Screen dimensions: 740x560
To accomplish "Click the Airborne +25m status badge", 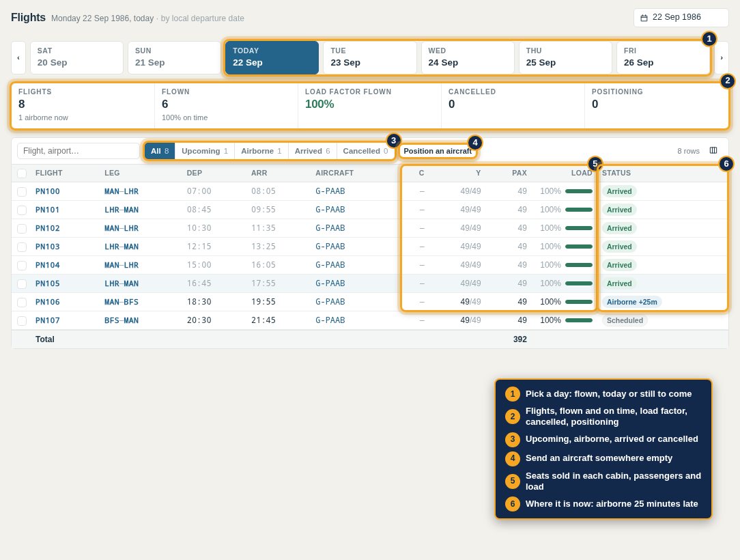I will click(631, 302).
